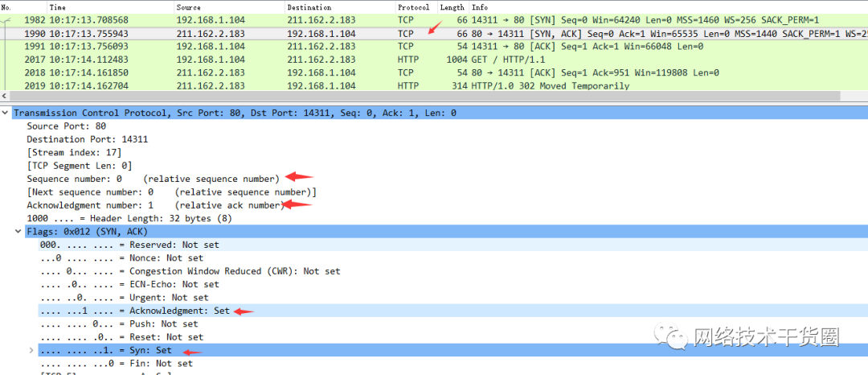Click the left arrow of the horizontal scrollbar
The width and height of the screenshot is (868, 375).
[5, 96]
